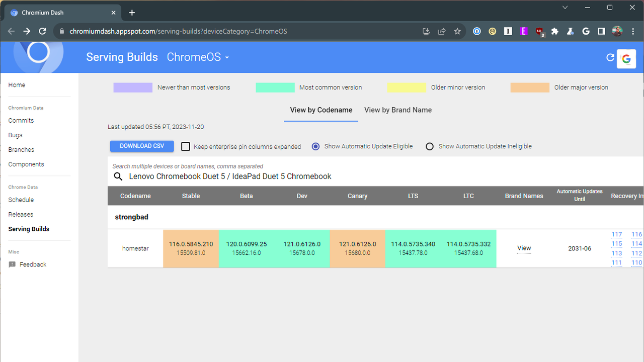This screenshot has height=362, width=644.
Task: Check Keep enterprise pin columns expanded
Action: tap(186, 146)
